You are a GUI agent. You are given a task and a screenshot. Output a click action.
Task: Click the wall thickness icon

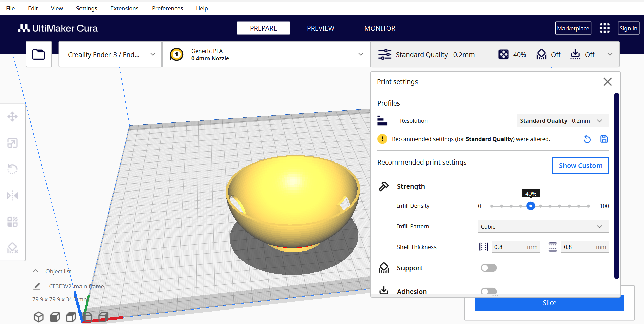click(x=483, y=247)
